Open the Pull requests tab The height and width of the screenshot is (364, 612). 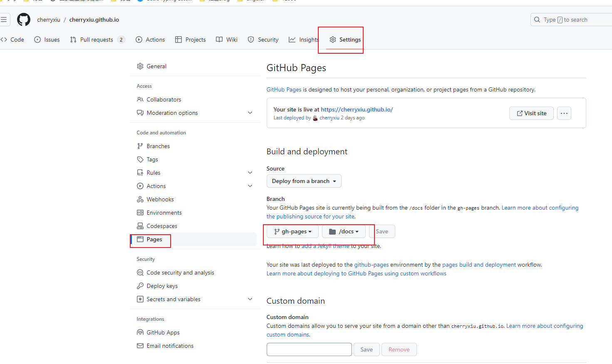coord(98,40)
